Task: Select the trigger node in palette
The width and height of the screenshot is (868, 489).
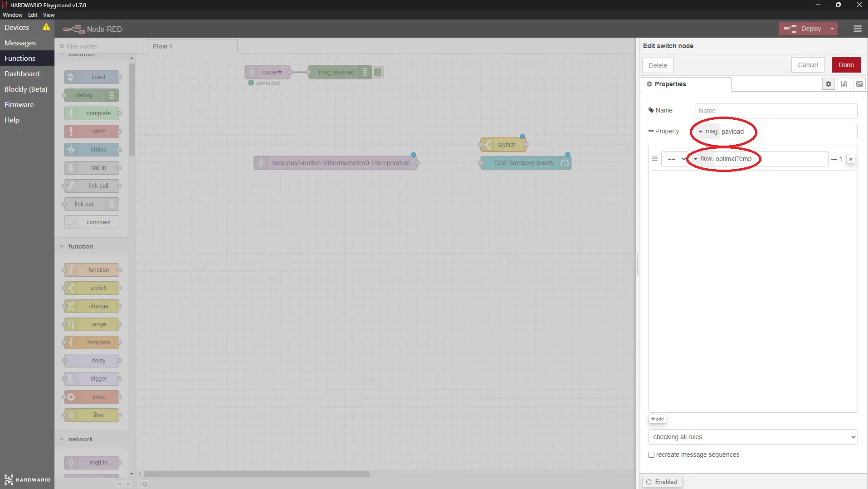Action: (92, 379)
